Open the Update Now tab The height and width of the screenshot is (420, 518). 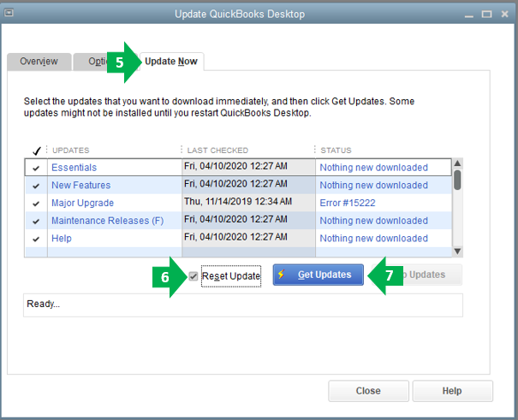(171, 62)
